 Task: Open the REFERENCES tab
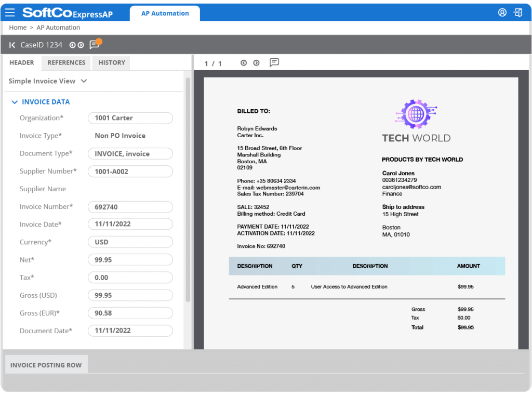click(x=66, y=63)
